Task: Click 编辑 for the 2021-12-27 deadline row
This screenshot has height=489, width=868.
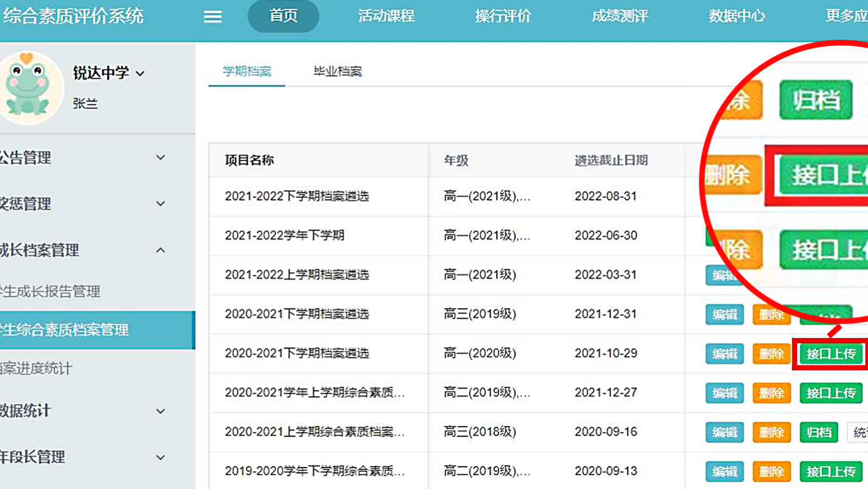Action: pyautogui.click(x=725, y=393)
